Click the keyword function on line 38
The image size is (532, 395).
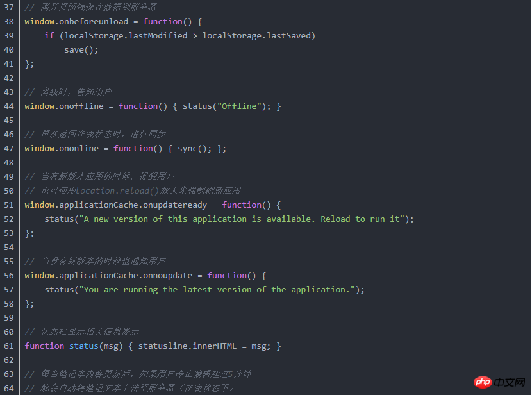pos(162,21)
